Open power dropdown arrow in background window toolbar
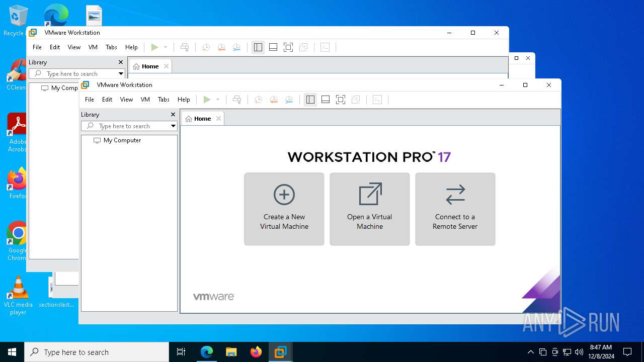 click(166, 47)
